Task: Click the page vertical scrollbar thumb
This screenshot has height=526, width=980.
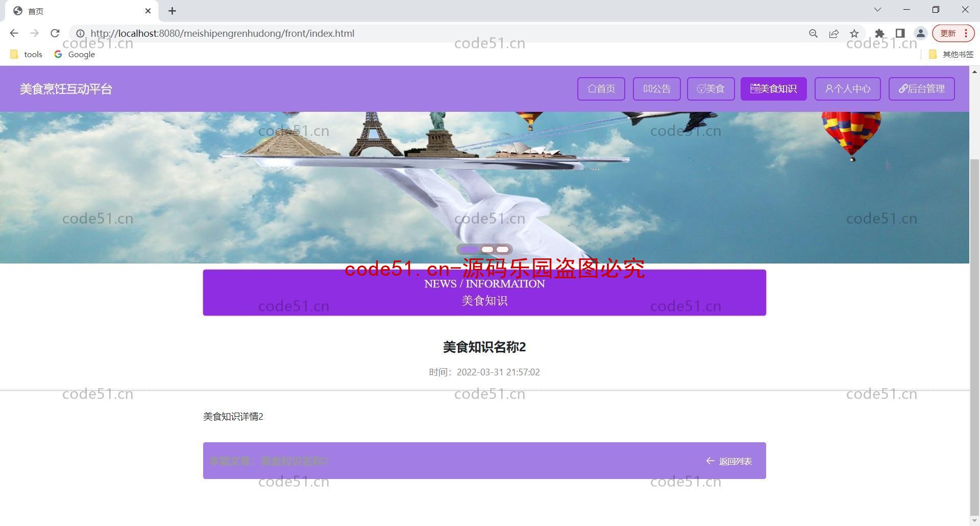Action: pos(974,337)
